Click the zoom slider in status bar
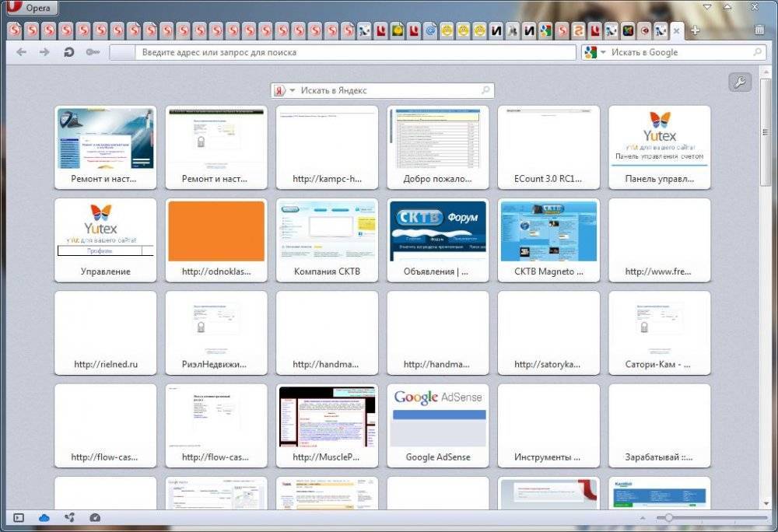 [x=669, y=518]
